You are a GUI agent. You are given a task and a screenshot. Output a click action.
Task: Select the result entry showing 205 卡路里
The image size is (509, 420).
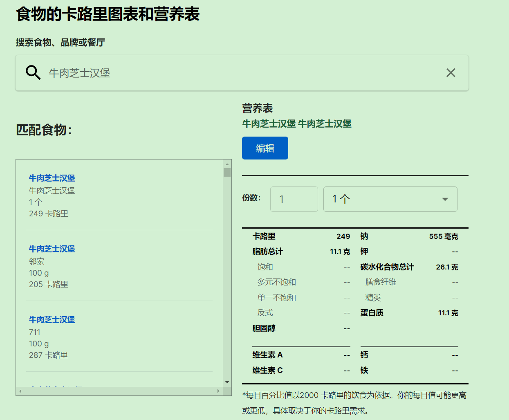point(48,284)
